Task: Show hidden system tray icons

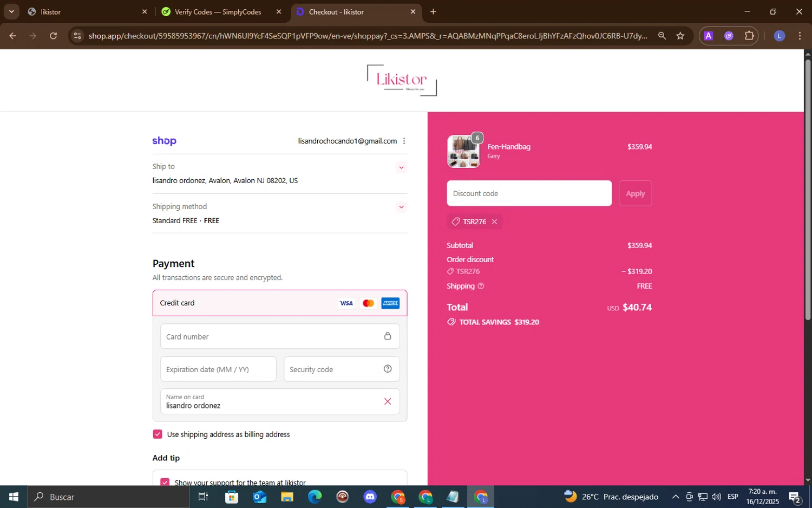Action: coord(675,497)
